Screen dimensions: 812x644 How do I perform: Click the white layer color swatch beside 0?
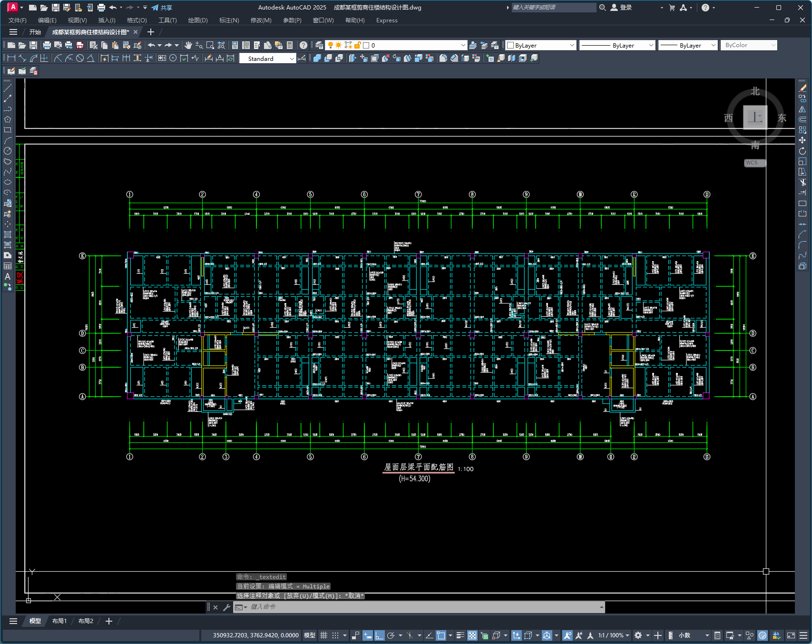[366, 45]
